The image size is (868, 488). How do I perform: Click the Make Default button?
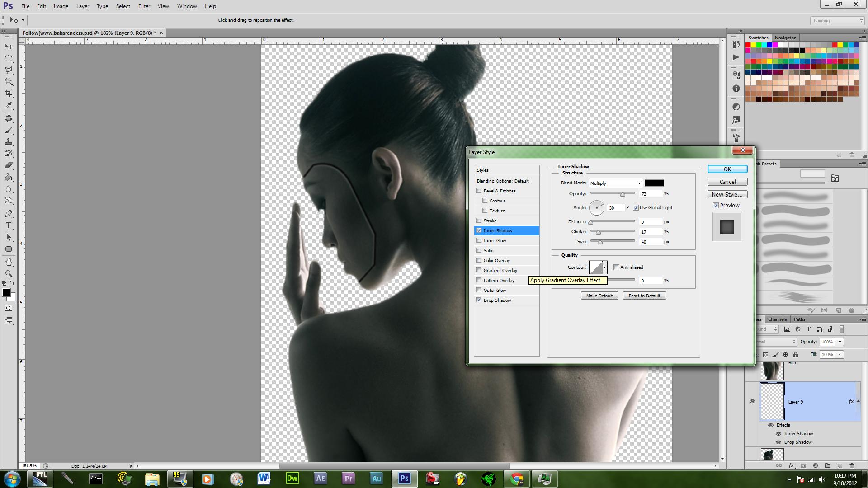click(599, 296)
